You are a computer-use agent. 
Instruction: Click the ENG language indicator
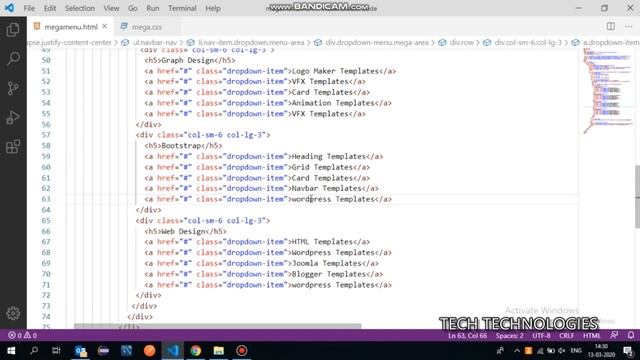pyautogui.click(x=576, y=351)
